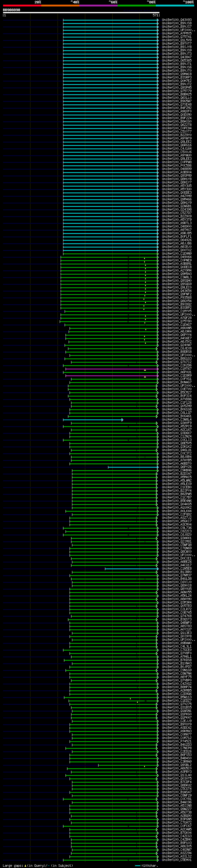The width and height of the screenshot is (197, 868).
Task: Open hit label UniRef100_B9VJS7
Action: point(177,26)
